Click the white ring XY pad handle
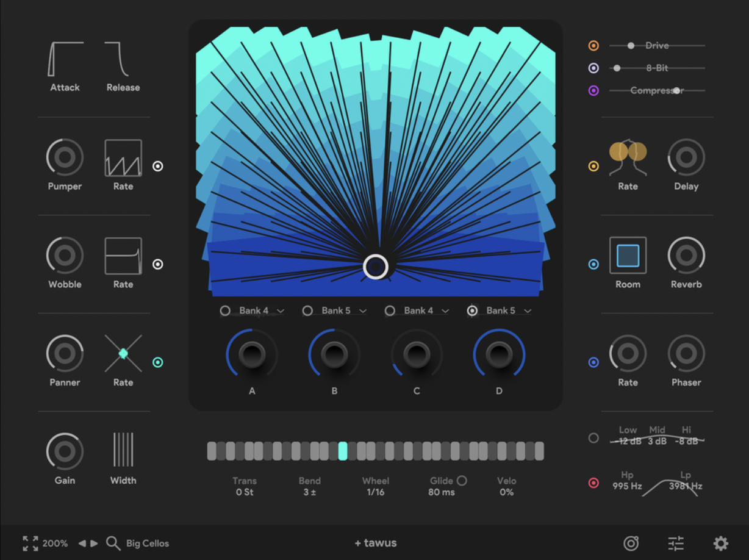 click(x=376, y=267)
